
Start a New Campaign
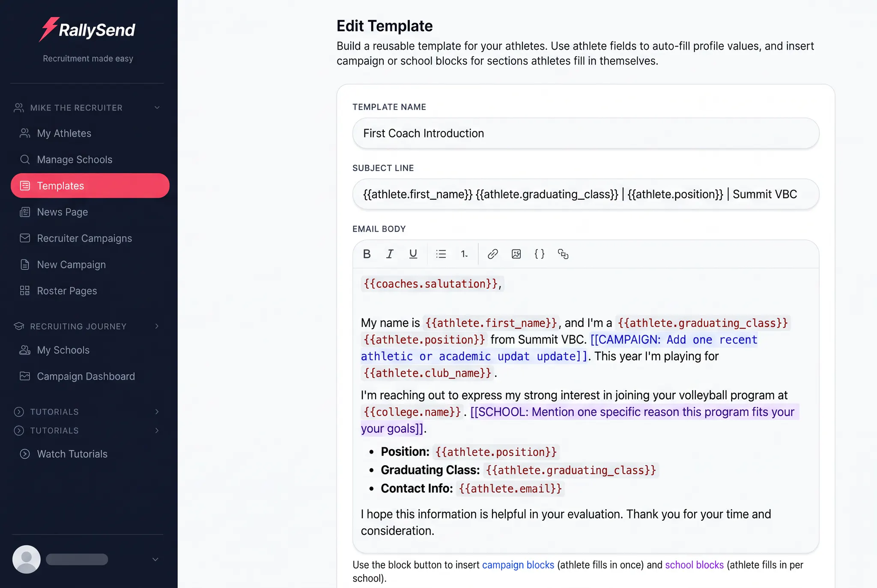pyautogui.click(x=90, y=264)
